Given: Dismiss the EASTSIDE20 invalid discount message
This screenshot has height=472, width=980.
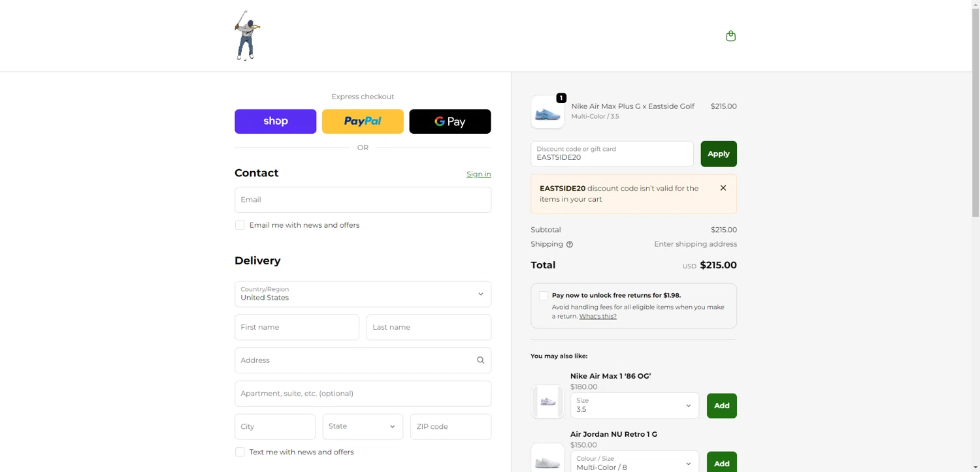Looking at the screenshot, I should [723, 188].
